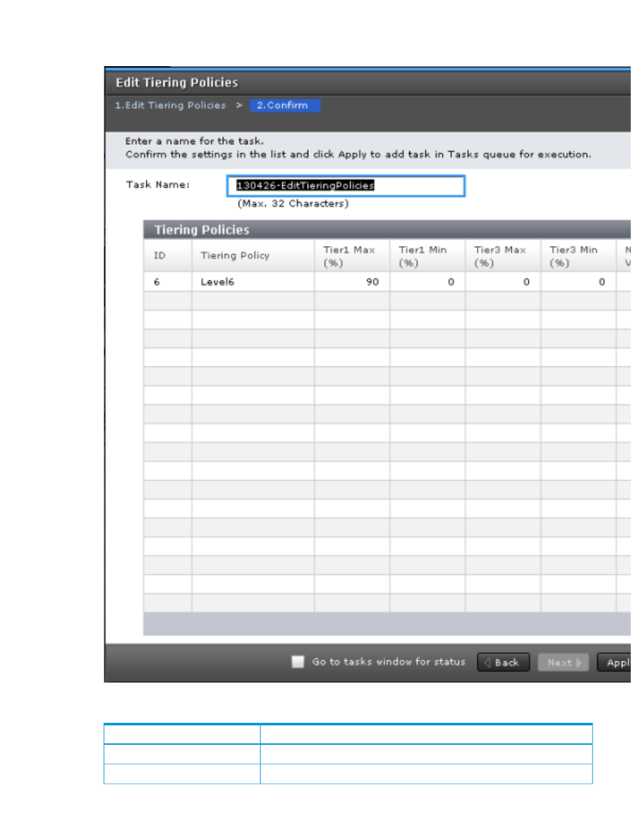Screen dimensions: 631x840
Task: Click the Tier3 Min (%) column header
Action: (x=578, y=255)
